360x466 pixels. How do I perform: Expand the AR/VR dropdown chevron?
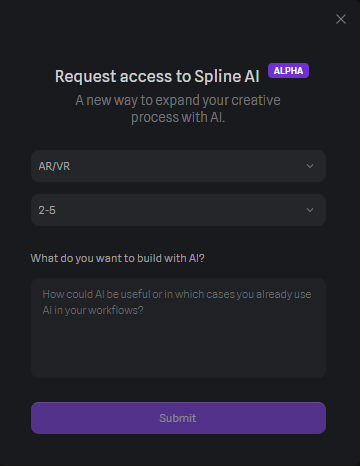[x=310, y=166]
